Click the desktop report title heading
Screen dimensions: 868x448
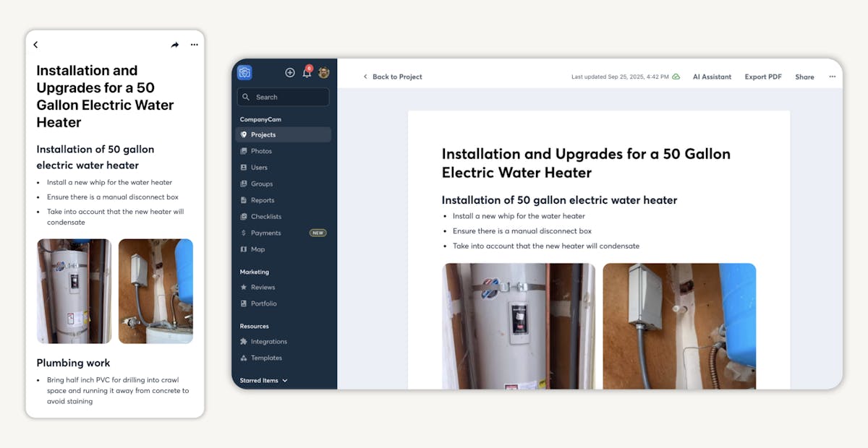[586, 163]
